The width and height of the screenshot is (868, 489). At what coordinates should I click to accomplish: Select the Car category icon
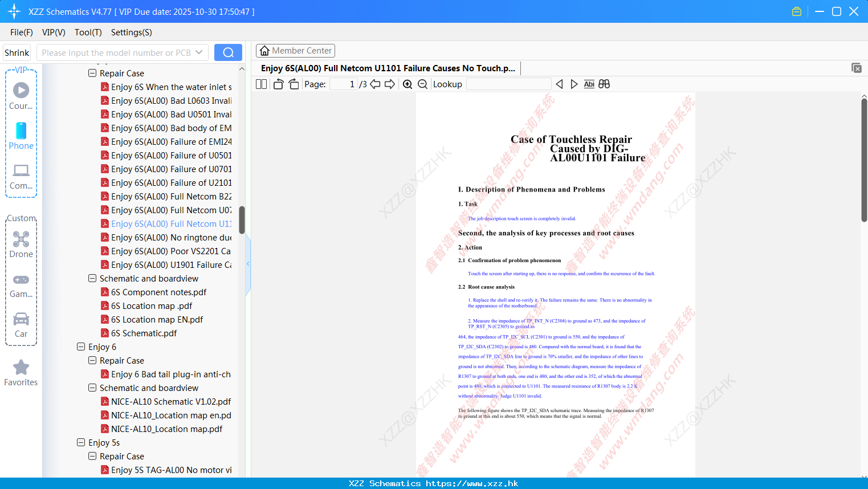(21, 325)
